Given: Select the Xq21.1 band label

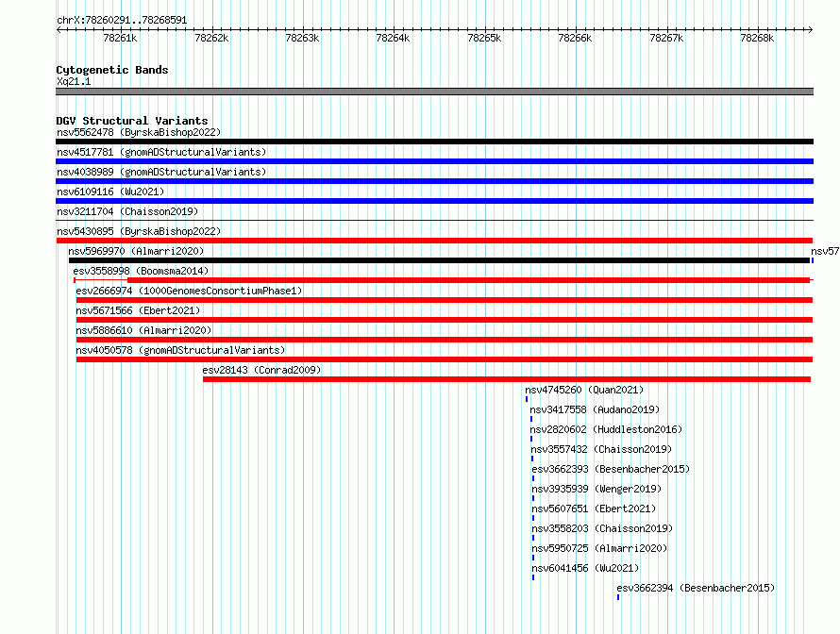Looking at the screenshot, I should (x=74, y=81).
